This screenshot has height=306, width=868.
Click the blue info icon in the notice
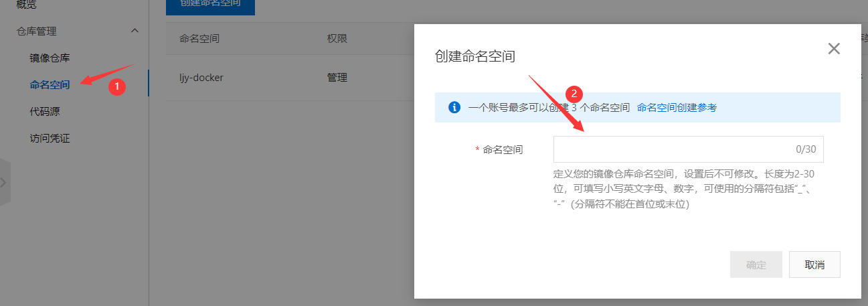click(x=454, y=107)
